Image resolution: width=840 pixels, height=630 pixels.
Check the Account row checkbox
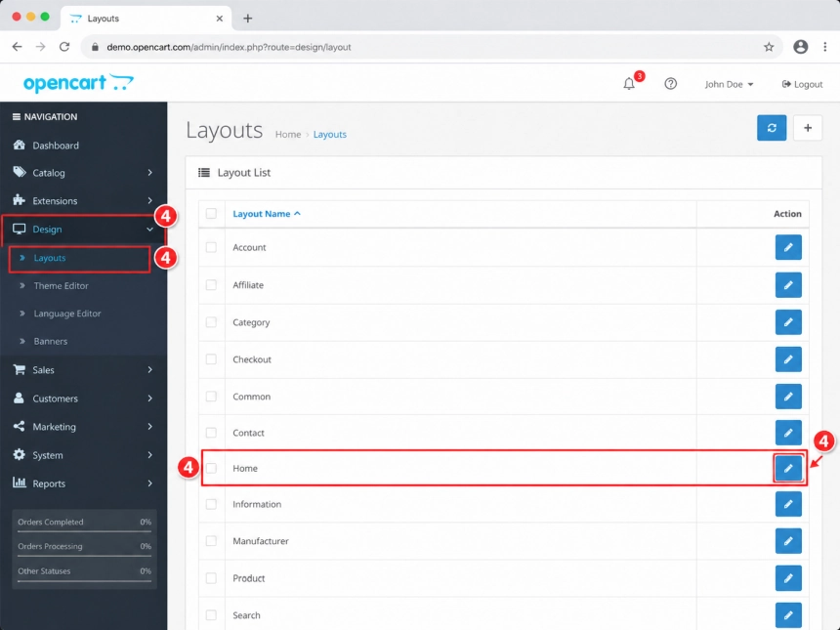pos(211,247)
